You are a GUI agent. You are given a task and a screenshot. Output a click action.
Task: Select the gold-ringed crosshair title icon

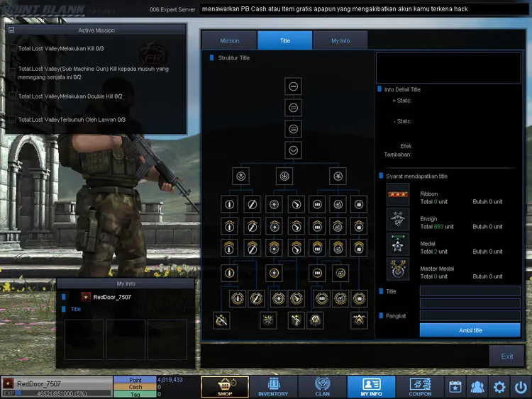(x=274, y=273)
